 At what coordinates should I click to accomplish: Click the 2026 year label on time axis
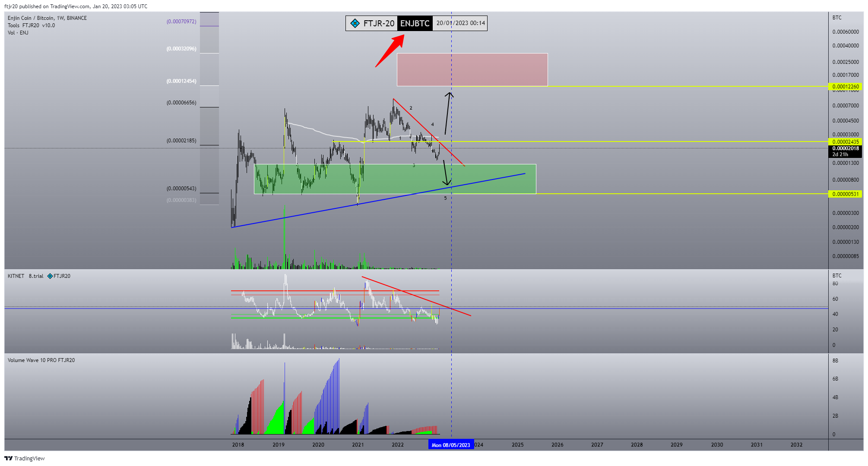coord(558,445)
